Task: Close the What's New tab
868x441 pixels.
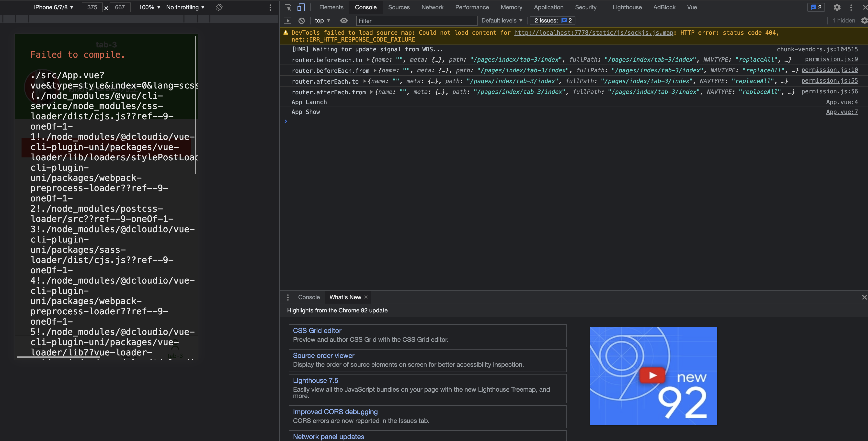Action: tap(366, 297)
